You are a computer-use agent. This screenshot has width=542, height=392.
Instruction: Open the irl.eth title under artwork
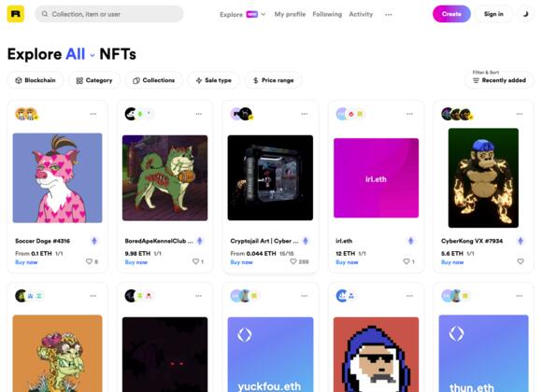[x=344, y=241]
